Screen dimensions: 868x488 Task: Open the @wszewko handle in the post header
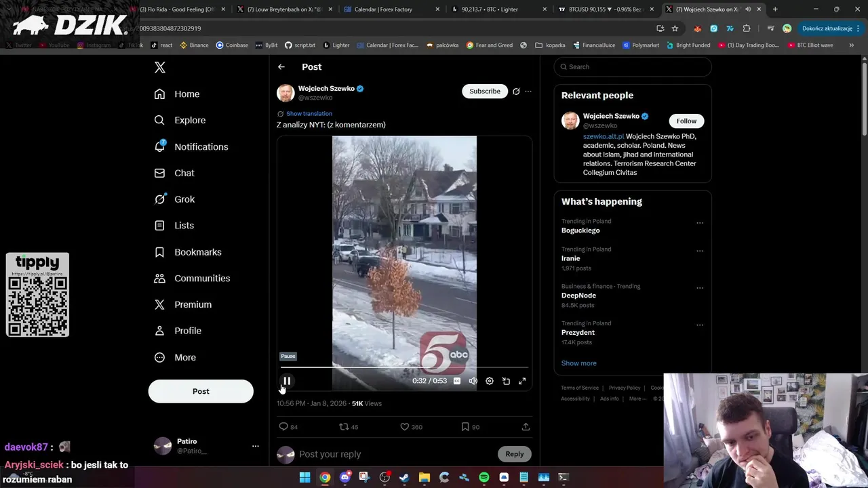[x=315, y=98]
